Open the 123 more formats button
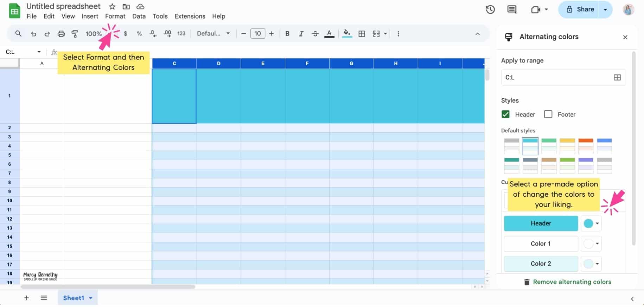Viewport: 644px width, 307px height. [x=181, y=34]
